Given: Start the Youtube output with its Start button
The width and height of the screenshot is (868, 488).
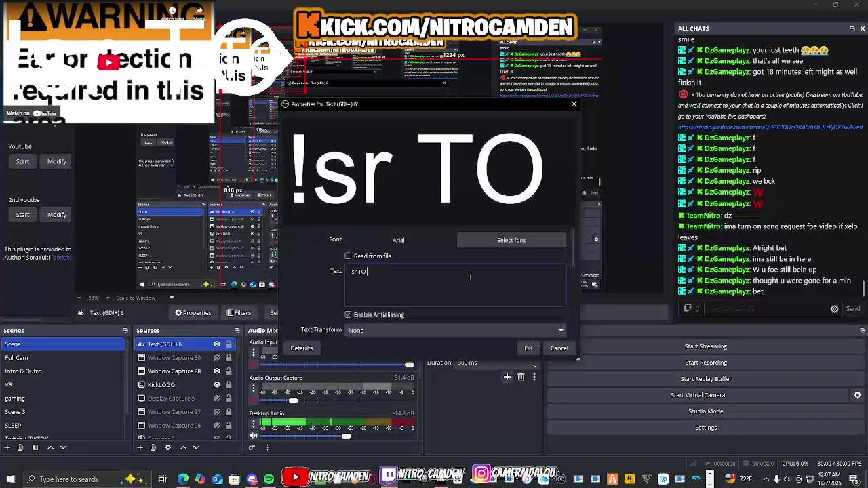Looking at the screenshot, I should tap(22, 162).
